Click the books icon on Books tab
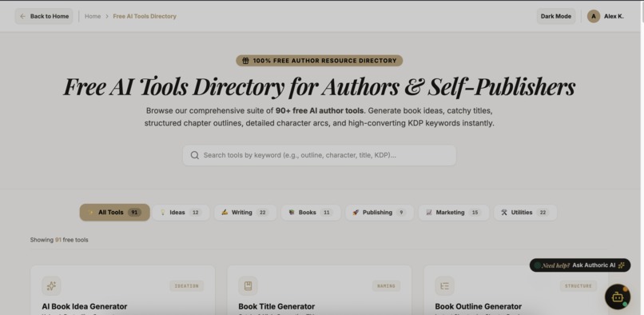This screenshot has height=315, width=644. click(x=292, y=212)
